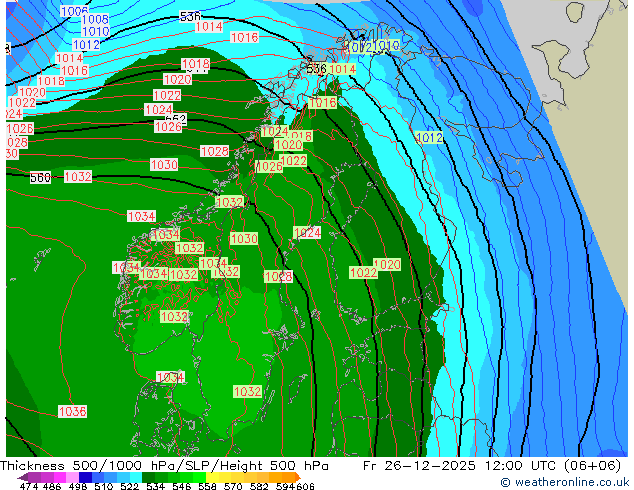Click the 1030 label above the 560 contour line
Viewport: 634px width, 490px height.
(164, 165)
